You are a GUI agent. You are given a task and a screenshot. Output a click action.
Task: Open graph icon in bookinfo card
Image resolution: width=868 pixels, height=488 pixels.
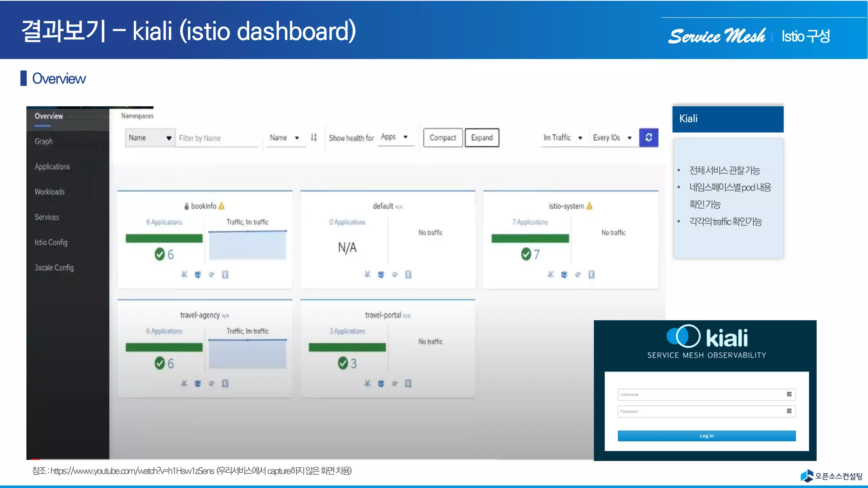[184, 274]
